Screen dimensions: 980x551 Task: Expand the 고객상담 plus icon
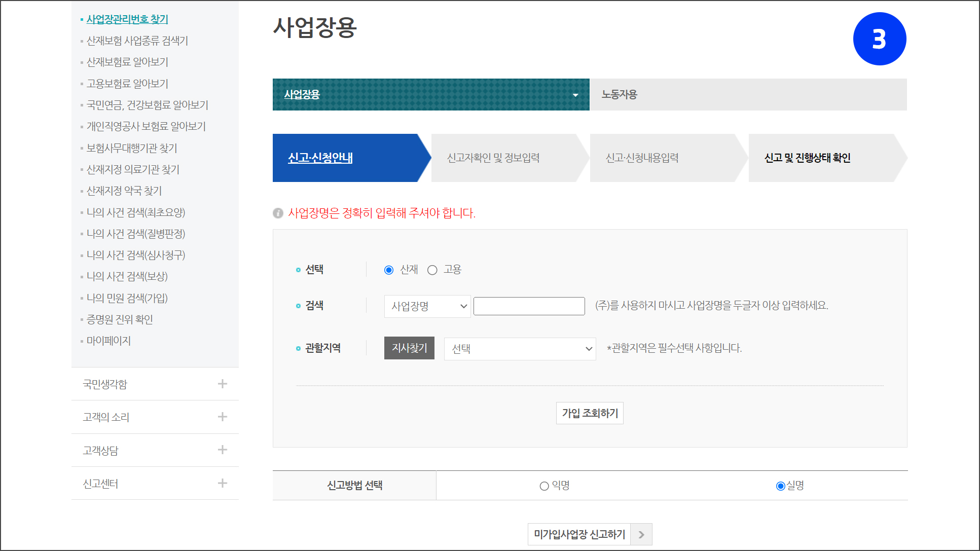click(222, 450)
